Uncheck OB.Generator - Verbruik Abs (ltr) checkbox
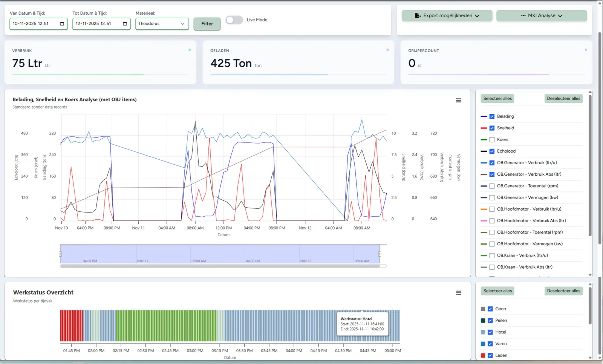603x364 pixels. (492, 174)
